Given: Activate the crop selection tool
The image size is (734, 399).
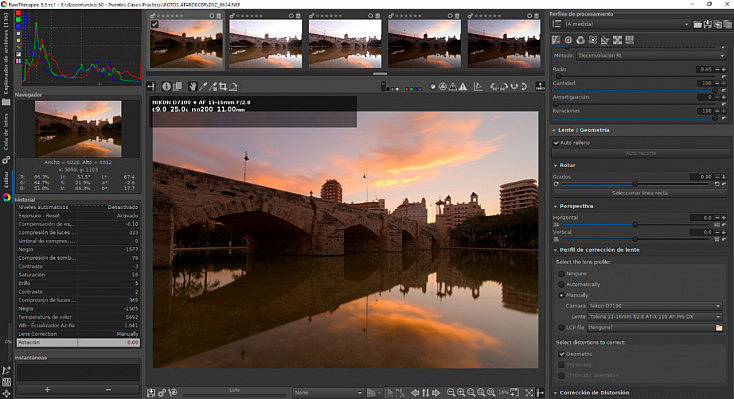Looking at the screenshot, I should 223,87.
